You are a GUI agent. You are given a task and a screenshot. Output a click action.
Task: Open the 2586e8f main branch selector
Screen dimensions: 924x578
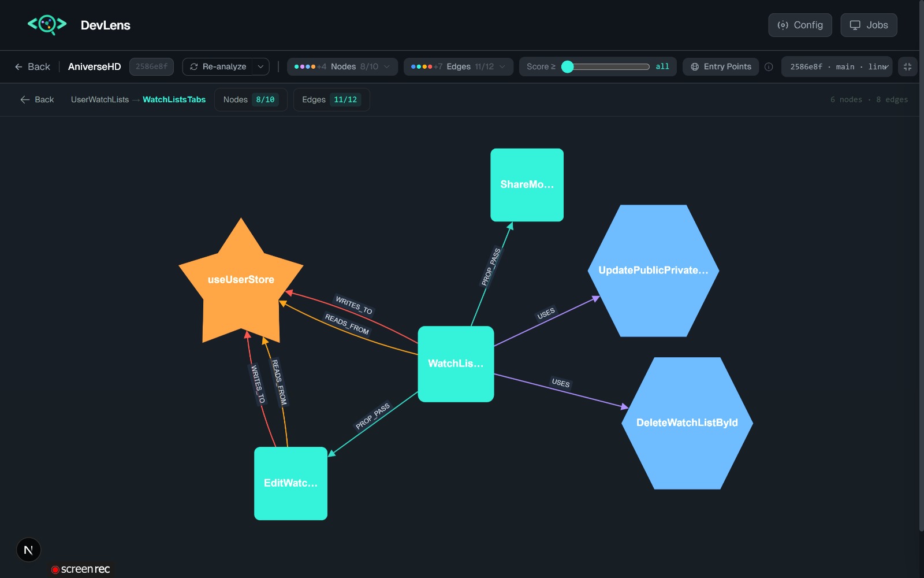(837, 66)
